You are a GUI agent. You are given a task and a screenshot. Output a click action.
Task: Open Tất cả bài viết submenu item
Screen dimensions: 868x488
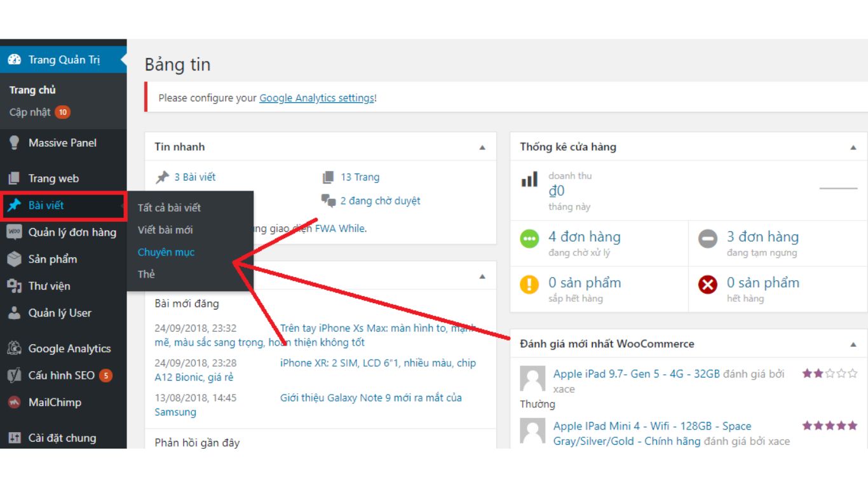coord(169,208)
